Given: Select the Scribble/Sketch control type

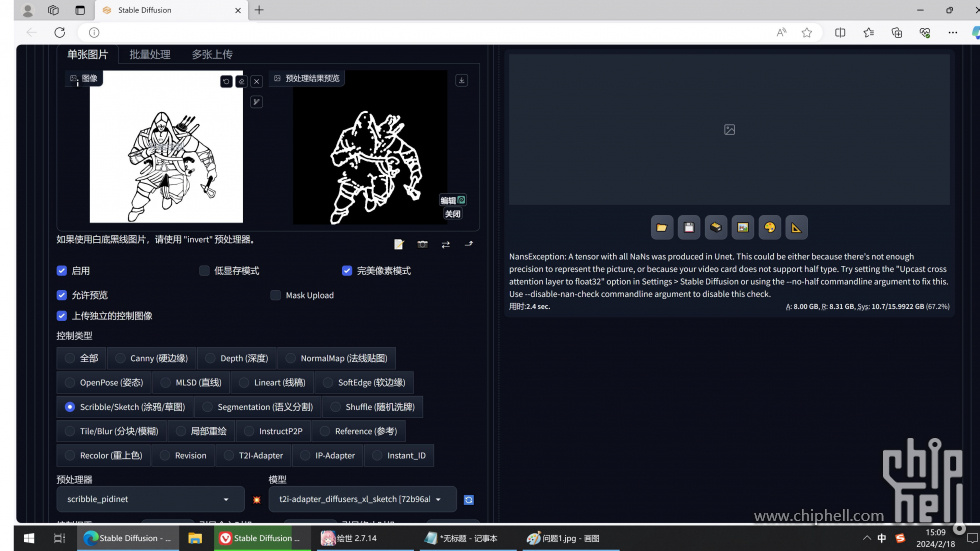Looking at the screenshot, I should pos(125,407).
